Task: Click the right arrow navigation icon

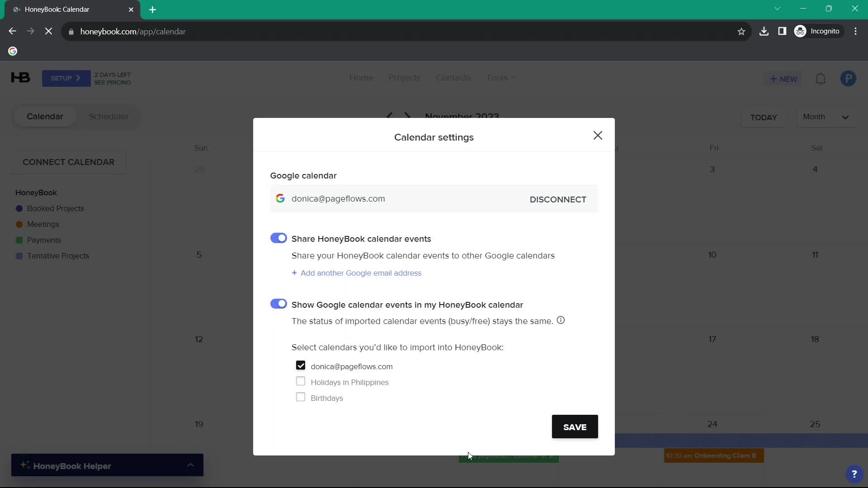Action: tap(407, 116)
